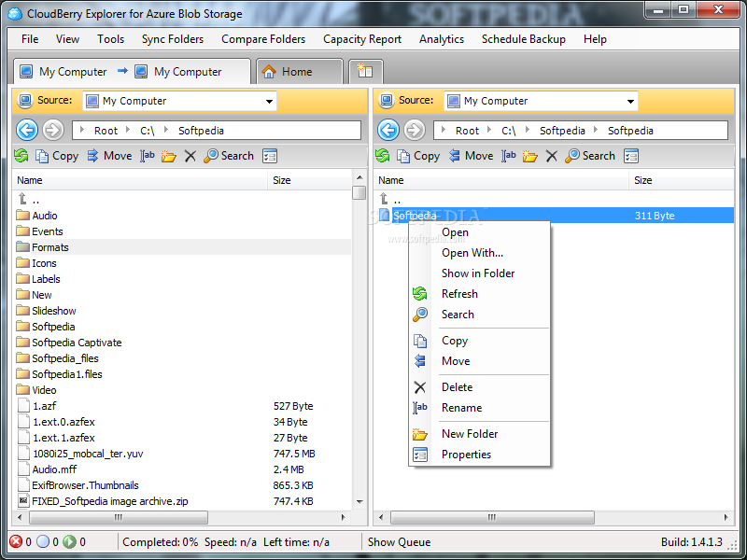Open the Tools menu
Viewport: 747px width, 560px height.
pos(110,39)
